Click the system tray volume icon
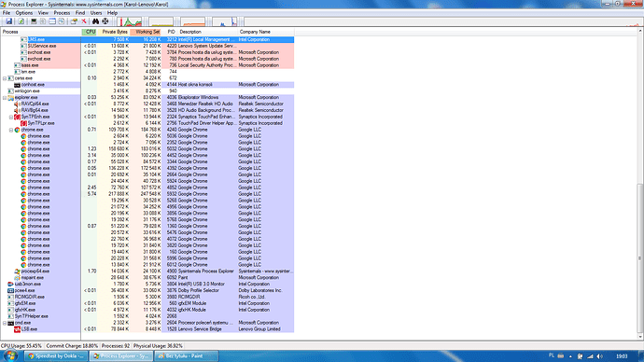Screen dimensions: 644x362 tap(599, 356)
